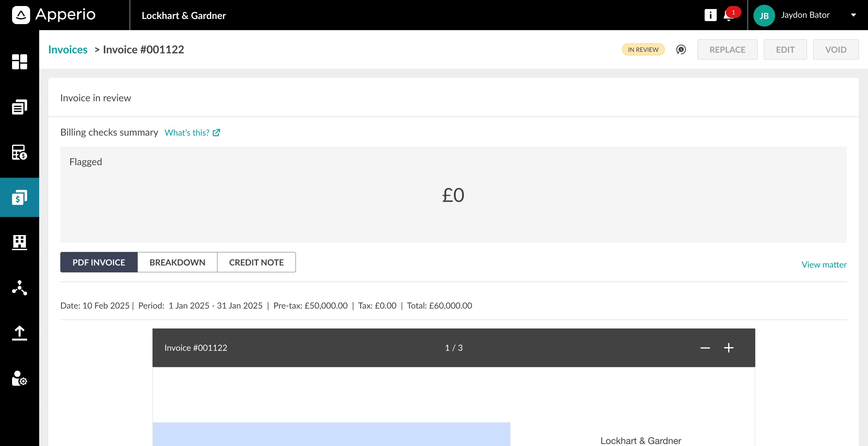This screenshot has height=446, width=868.
Task: Click the REPLACE button
Action: click(x=727, y=49)
